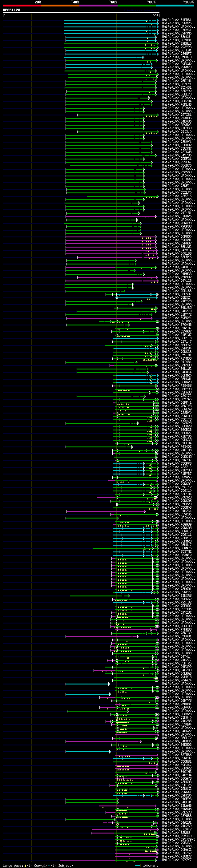Select label UniRef100_B4E0U6

[177, 121]
